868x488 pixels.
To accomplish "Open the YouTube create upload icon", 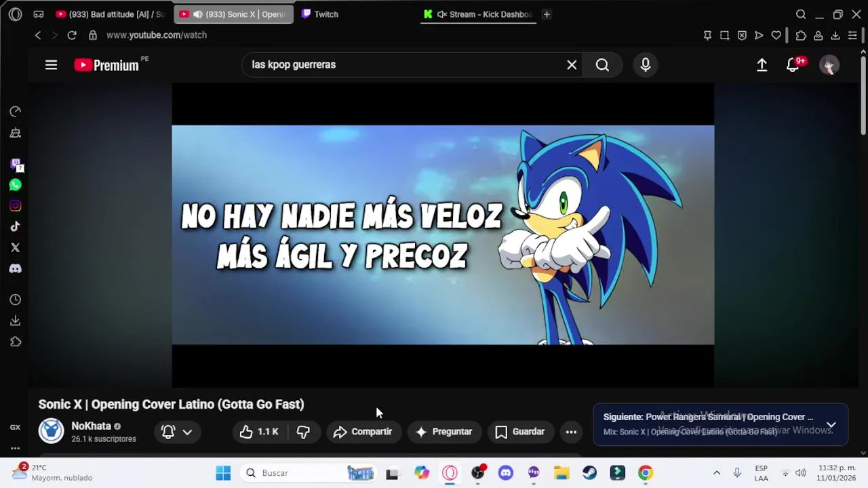I will click(762, 65).
